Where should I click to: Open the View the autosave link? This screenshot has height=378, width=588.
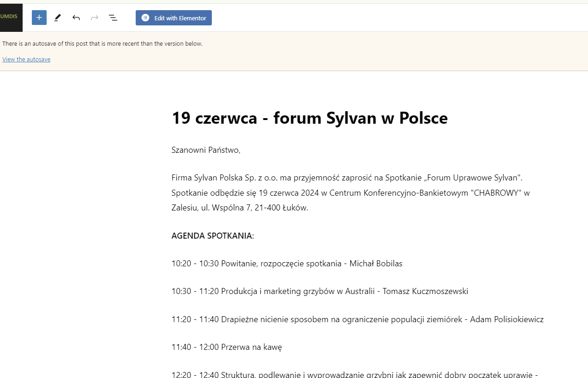point(26,60)
